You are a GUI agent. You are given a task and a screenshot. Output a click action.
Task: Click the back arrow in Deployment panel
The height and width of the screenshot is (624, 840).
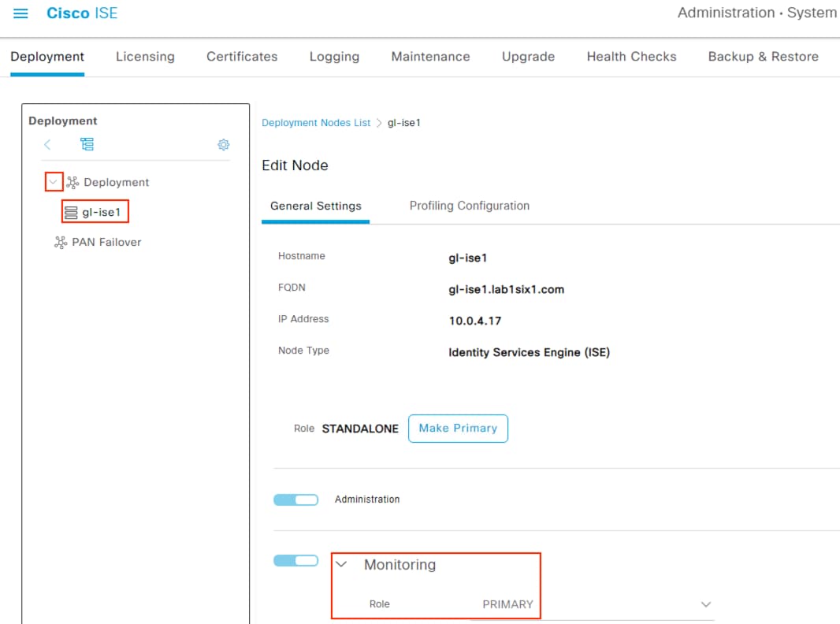pyautogui.click(x=47, y=144)
